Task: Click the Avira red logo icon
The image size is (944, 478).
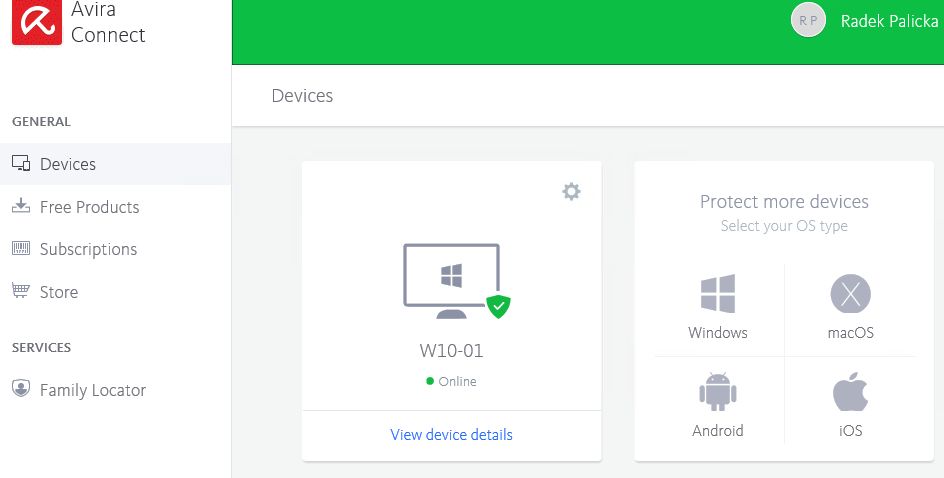Action: tap(37, 22)
